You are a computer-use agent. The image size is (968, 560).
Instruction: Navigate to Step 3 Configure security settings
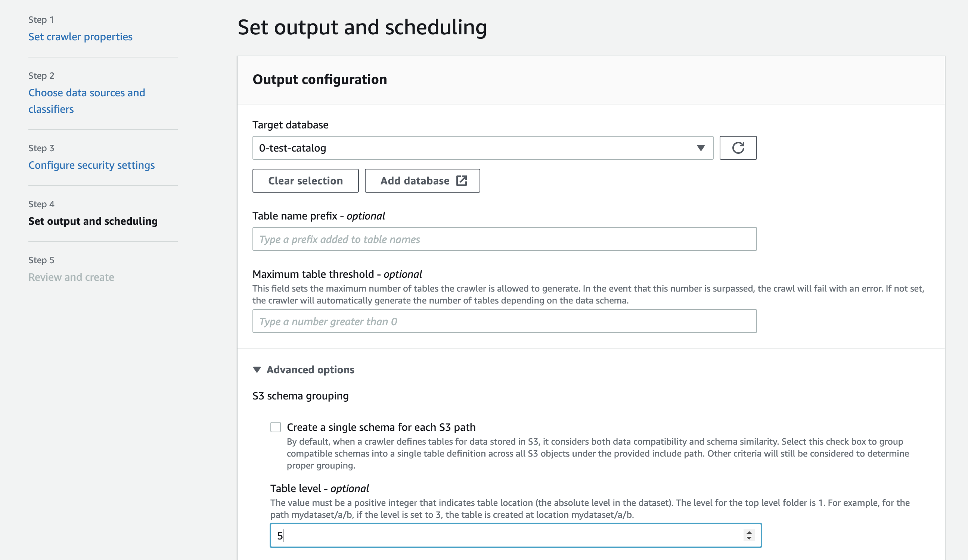click(x=91, y=164)
